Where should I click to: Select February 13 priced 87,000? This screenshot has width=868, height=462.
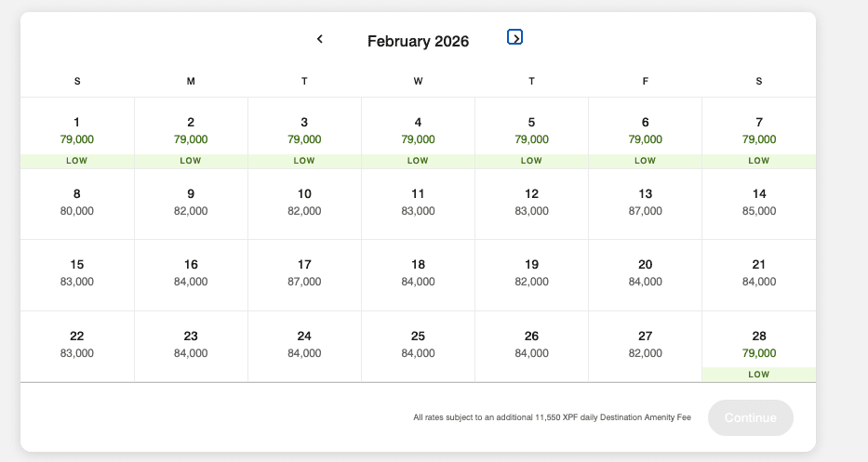click(645, 203)
